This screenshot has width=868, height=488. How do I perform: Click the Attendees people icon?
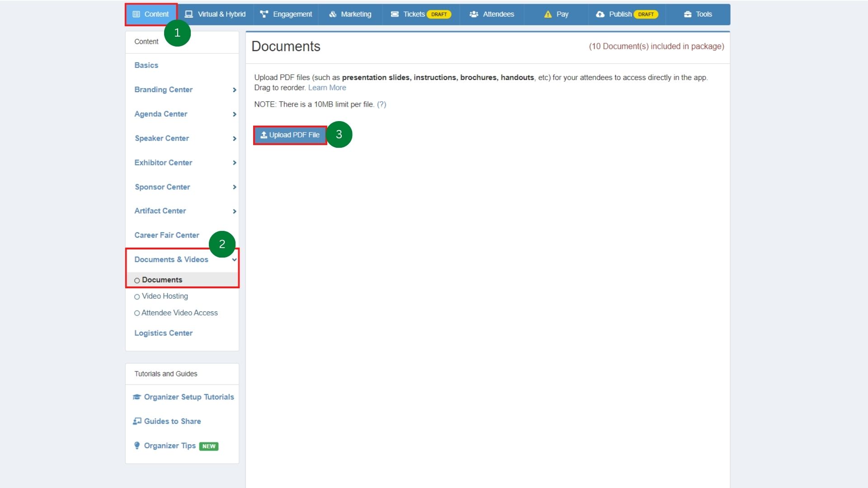[474, 14]
